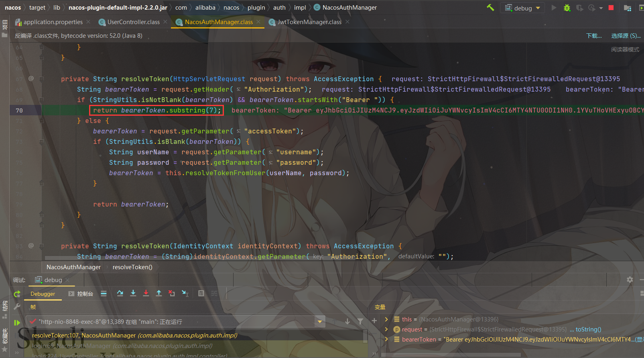Click the 阅读器模式 reader mode label
The height and width of the screenshot is (358, 644).
(x=625, y=49)
